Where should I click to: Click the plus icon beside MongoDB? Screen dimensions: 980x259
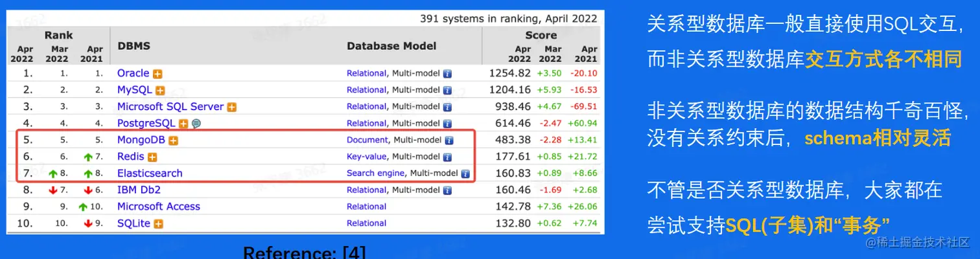174,141
